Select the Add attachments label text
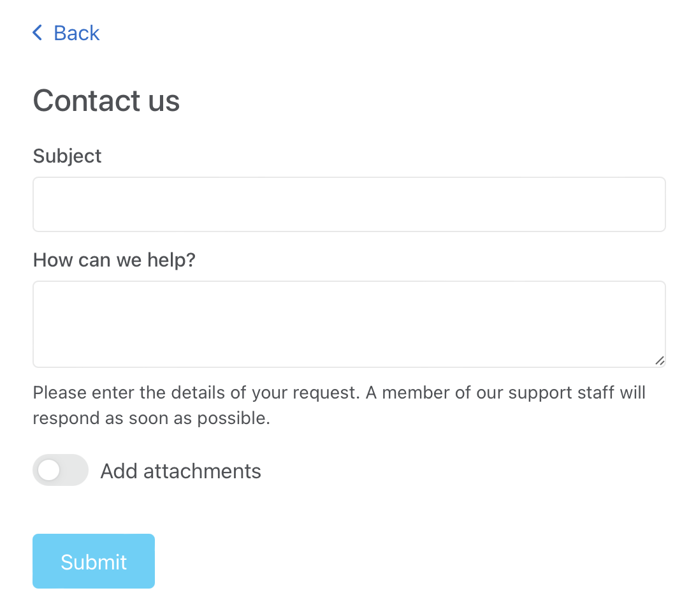Image resolution: width=696 pixels, height=616 pixels. click(180, 471)
